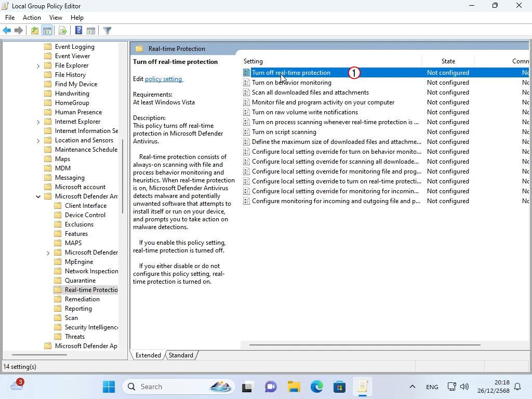
Task: Open Help via the question mark icon
Action: click(x=78, y=31)
